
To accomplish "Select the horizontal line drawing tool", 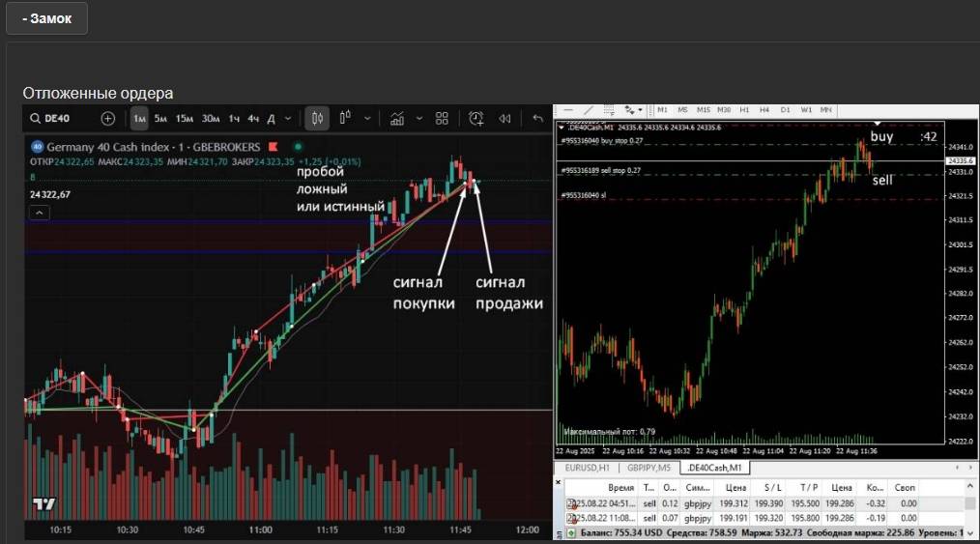I will [568, 110].
